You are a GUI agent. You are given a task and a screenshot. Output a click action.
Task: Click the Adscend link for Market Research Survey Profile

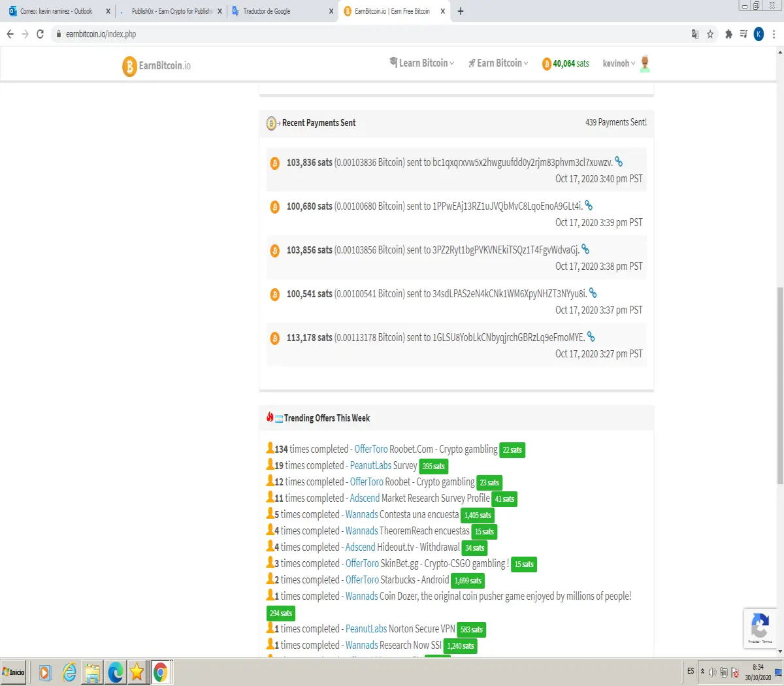click(365, 498)
